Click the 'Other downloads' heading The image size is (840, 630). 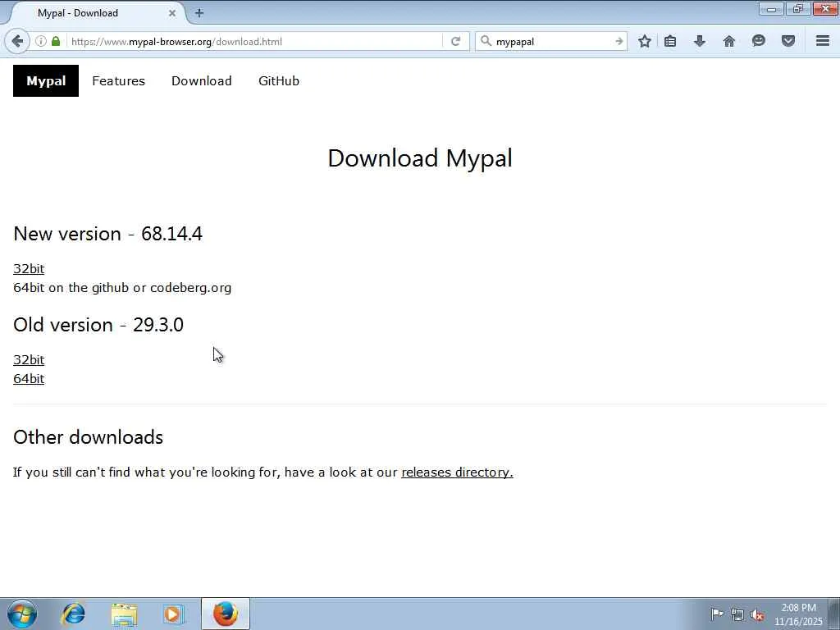(88, 437)
